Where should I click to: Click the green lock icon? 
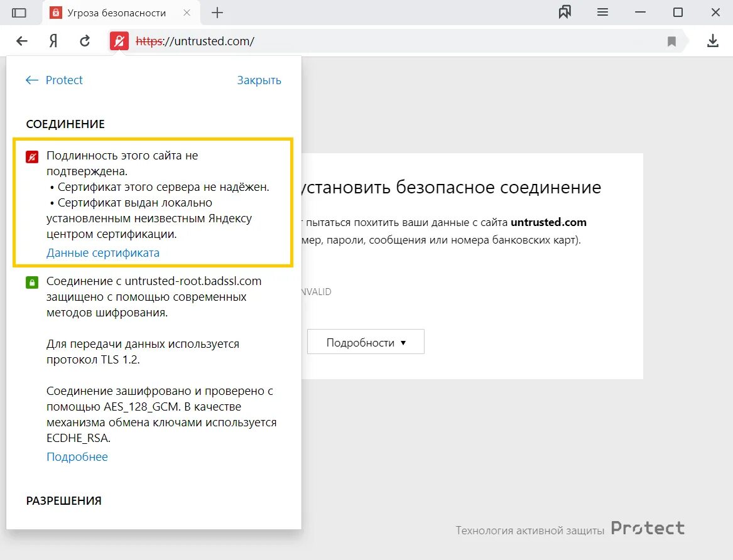(32, 283)
